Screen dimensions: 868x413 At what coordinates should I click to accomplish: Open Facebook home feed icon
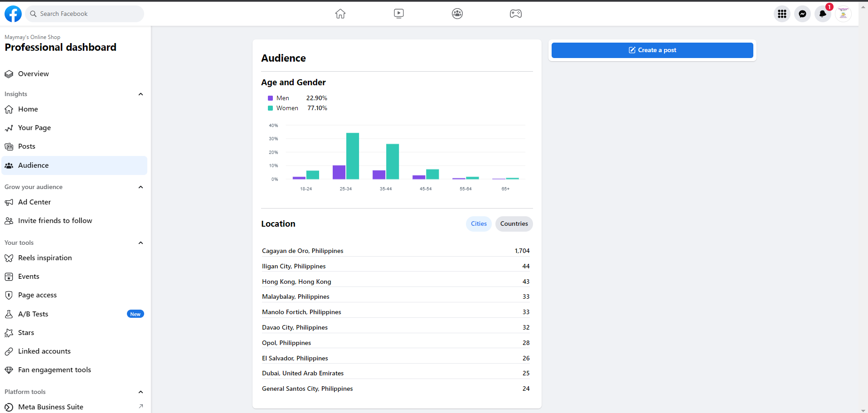pos(340,14)
